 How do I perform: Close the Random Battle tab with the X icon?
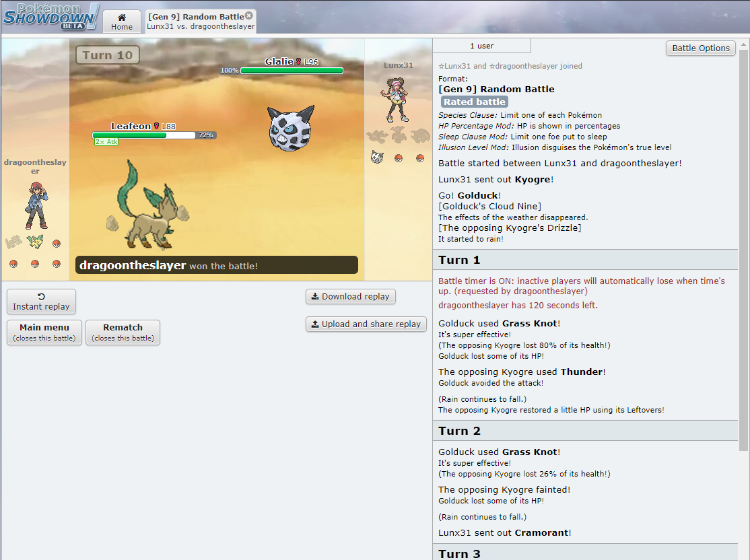pyautogui.click(x=248, y=15)
